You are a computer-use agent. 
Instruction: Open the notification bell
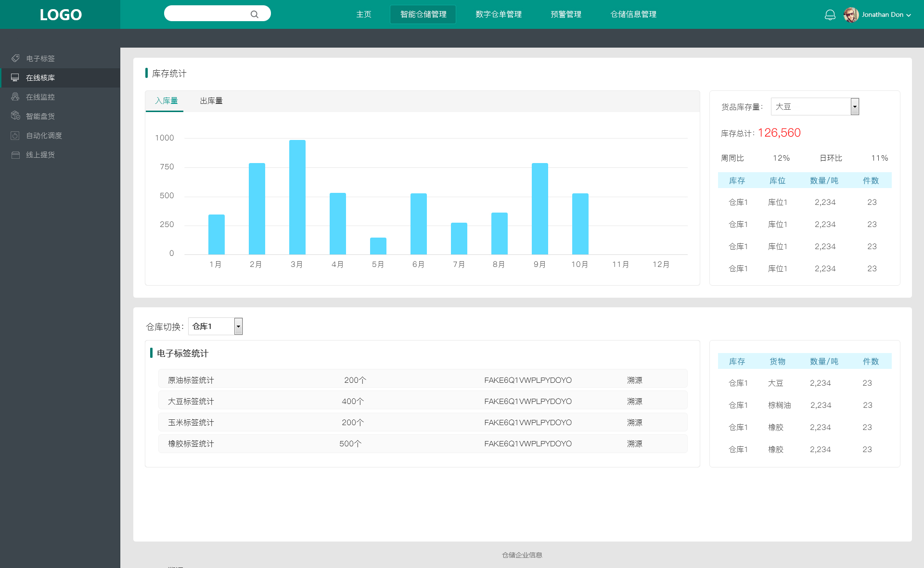click(x=830, y=15)
